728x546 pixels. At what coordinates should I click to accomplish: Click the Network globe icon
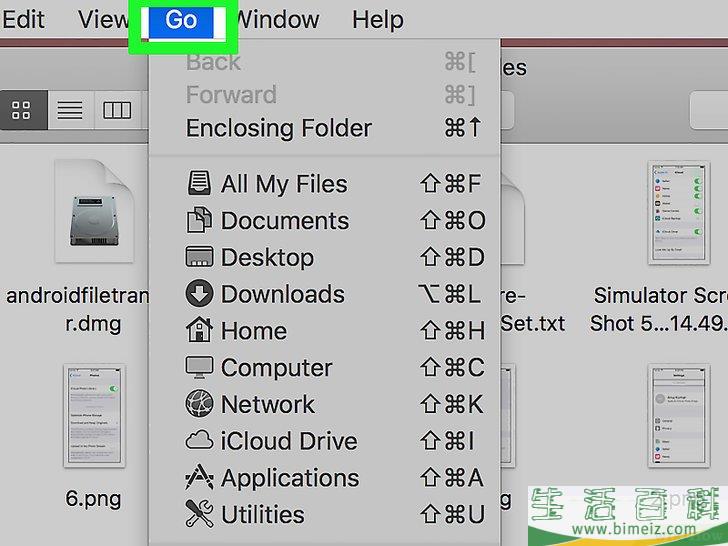[200, 403]
